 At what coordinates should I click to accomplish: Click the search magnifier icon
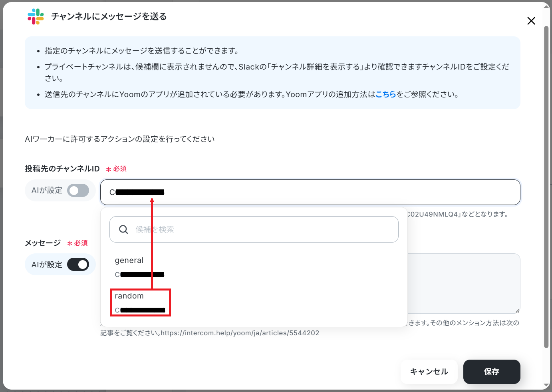coord(123,229)
